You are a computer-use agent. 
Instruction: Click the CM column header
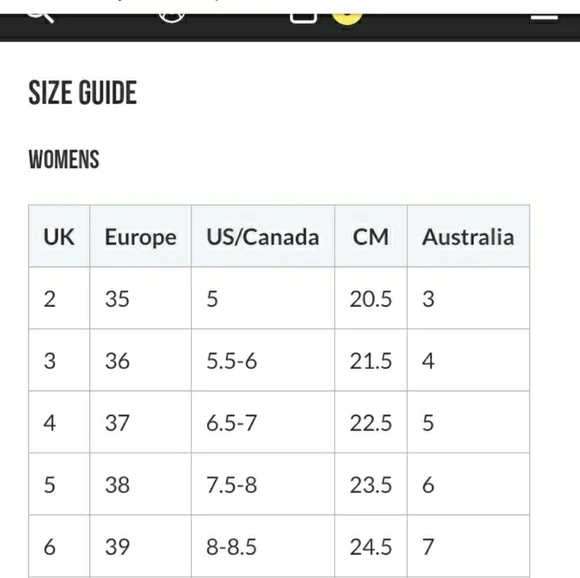tap(371, 236)
